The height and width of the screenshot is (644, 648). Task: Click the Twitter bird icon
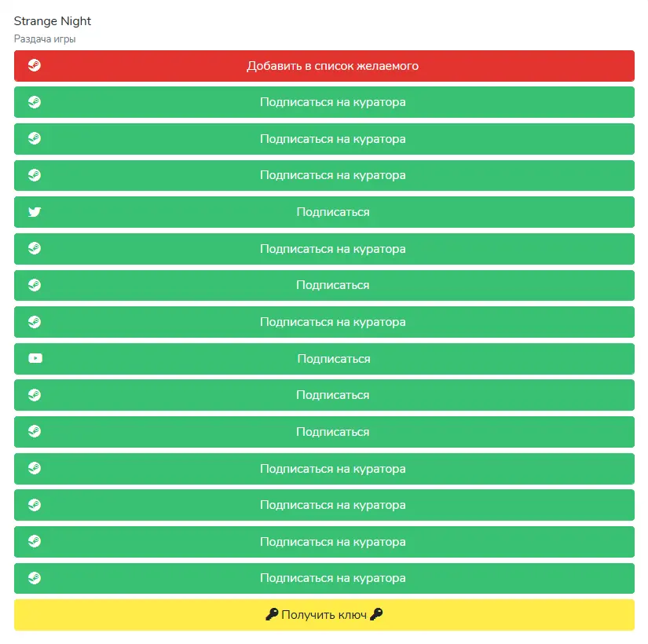35,212
